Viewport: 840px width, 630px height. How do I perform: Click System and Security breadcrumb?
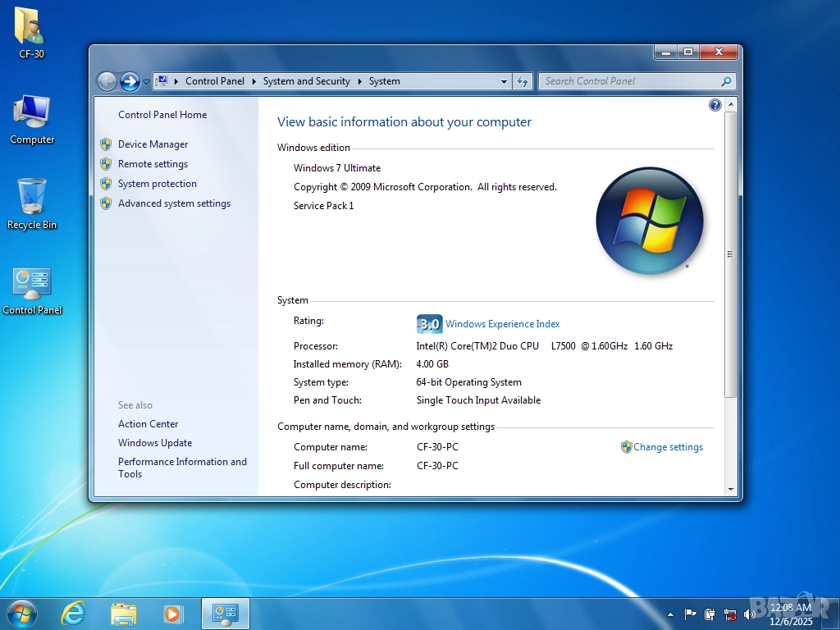coord(306,81)
